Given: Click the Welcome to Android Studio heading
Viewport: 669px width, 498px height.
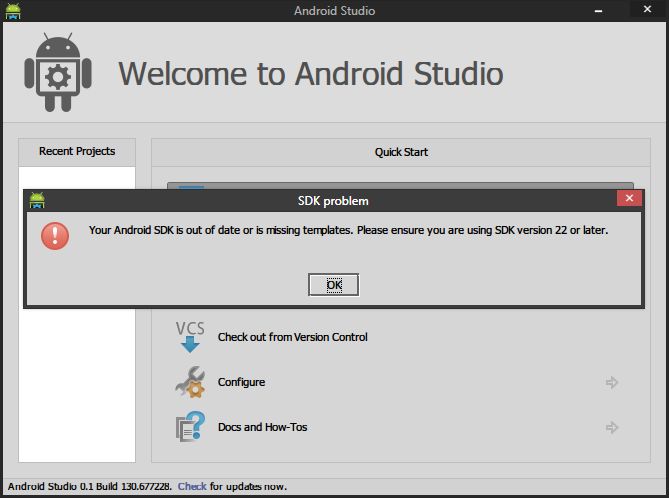Looking at the screenshot, I should [x=311, y=74].
